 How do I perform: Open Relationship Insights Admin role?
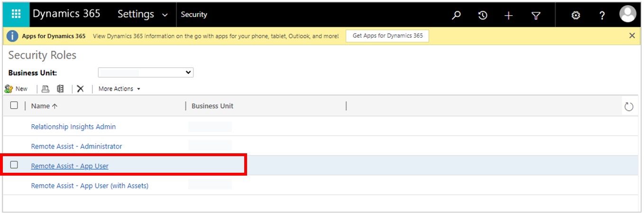(x=73, y=127)
